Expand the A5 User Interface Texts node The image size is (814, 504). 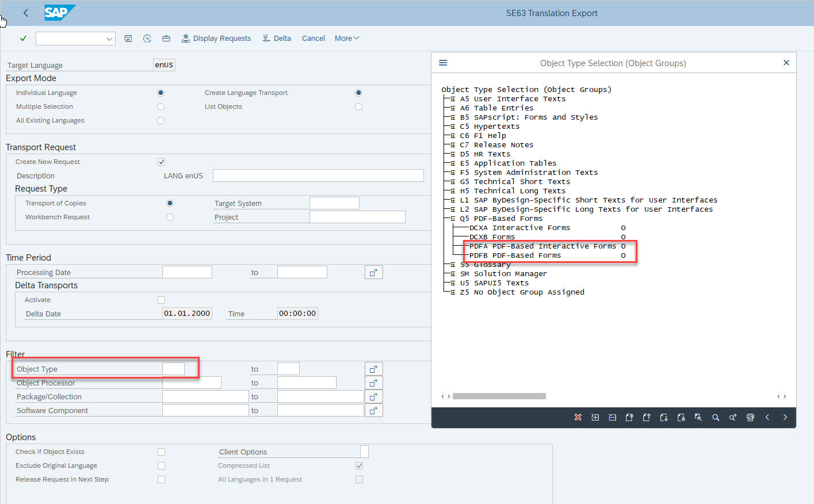pos(453,99)
